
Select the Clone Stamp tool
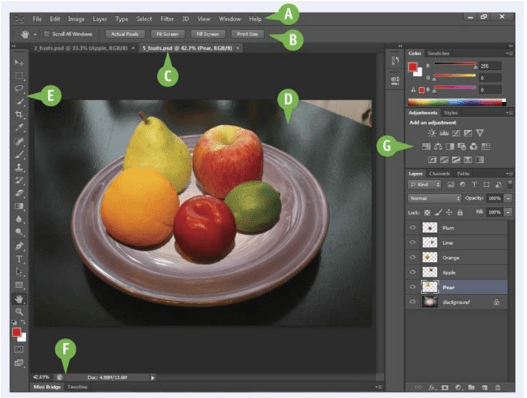[19, 167]
